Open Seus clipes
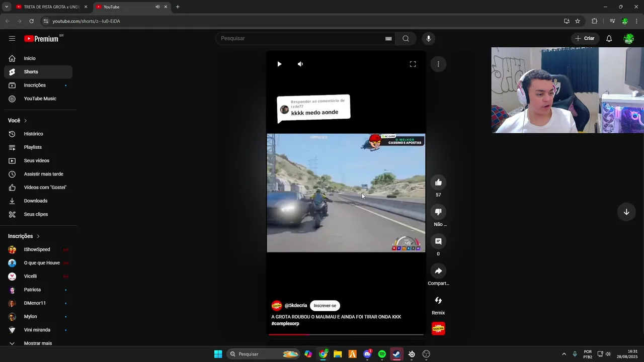This screenshot has height=362, width=644. pyautogui.click(x=38, y=214)
